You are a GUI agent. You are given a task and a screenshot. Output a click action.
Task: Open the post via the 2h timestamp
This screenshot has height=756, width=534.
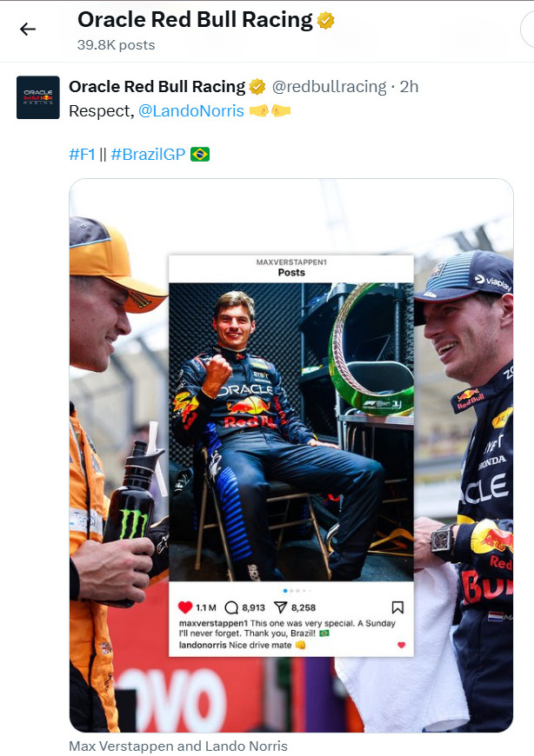409,86
